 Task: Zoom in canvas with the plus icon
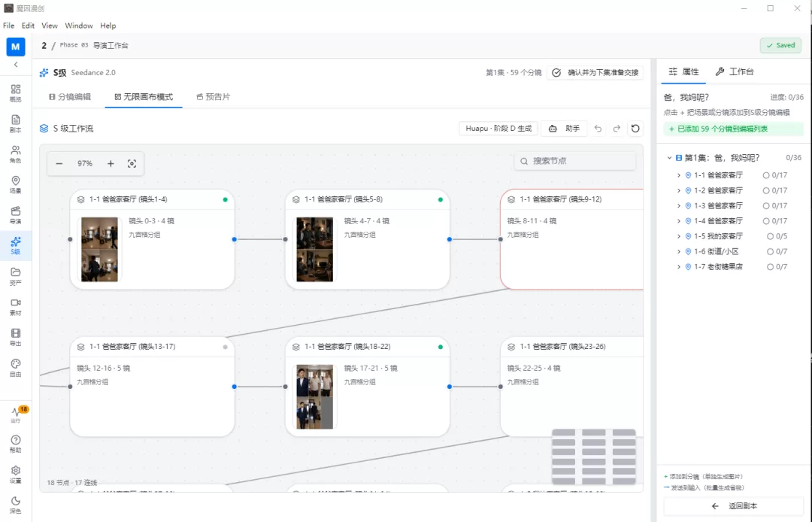111,164
